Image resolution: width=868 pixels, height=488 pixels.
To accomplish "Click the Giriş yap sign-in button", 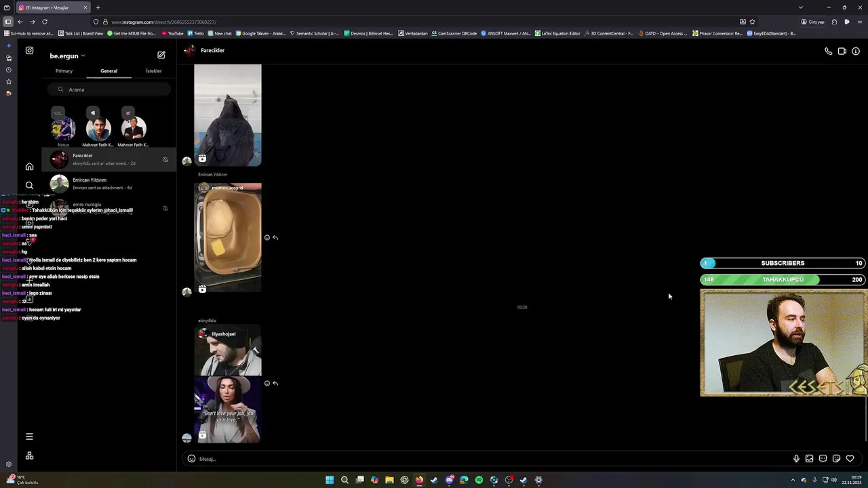I will (812, 22).
